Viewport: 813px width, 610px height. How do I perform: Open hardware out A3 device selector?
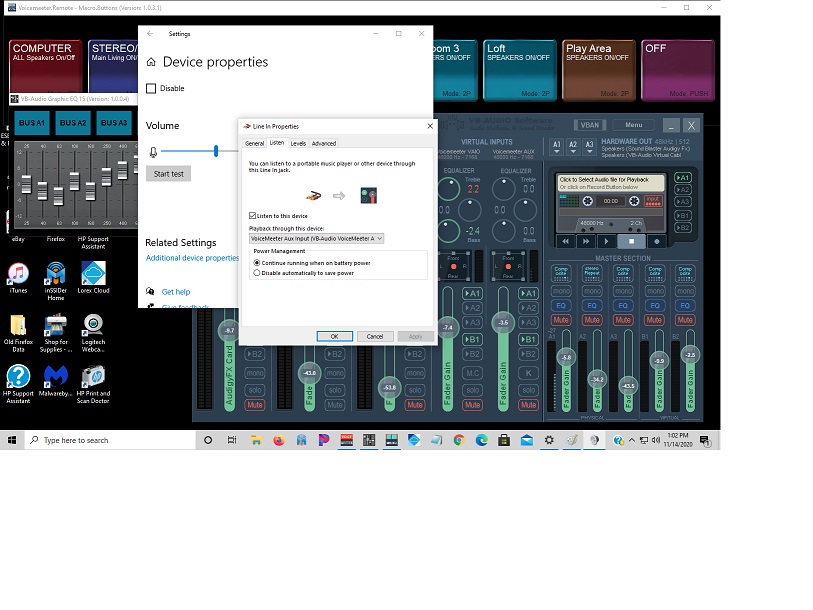pos(590,145)
